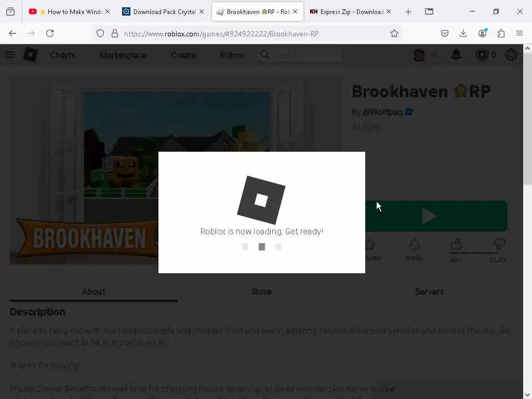Click the roblox.com URL address field
This screenshot has width=532, height=399.
(x=221, y=34)
